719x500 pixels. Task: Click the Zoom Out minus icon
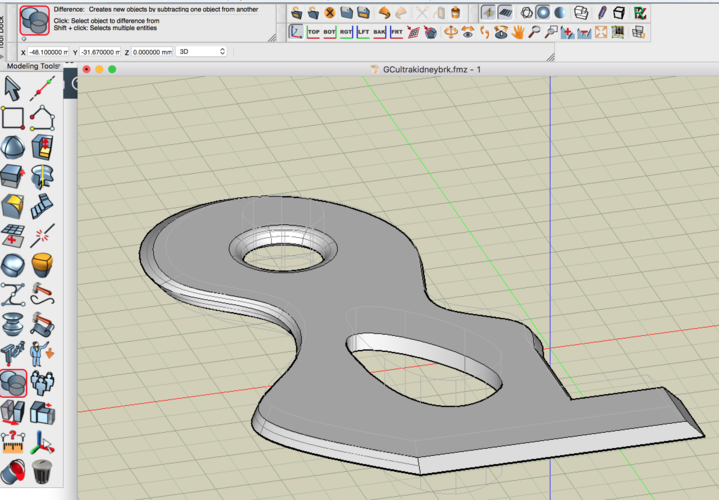(584, 32)
